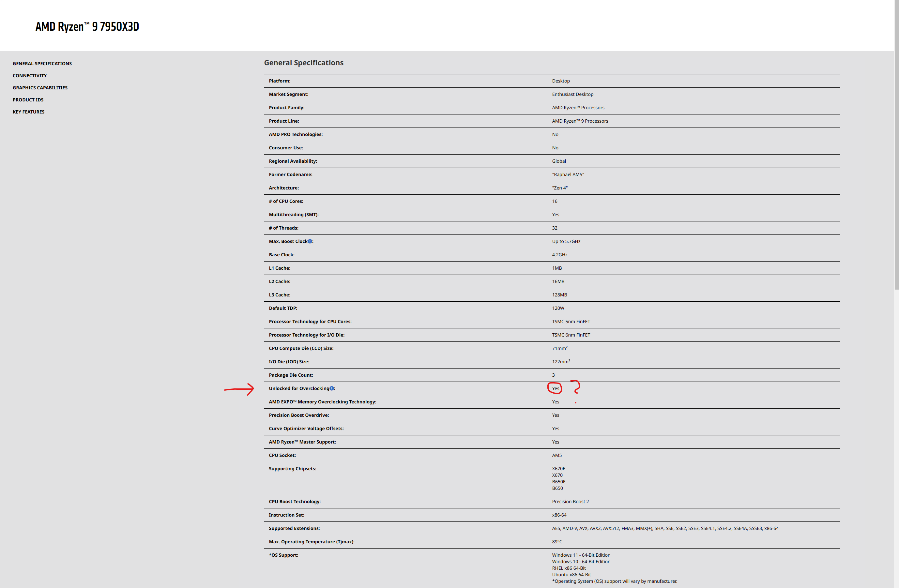Click the AM5 CPU socket value
Screen dimensions: 899x588
pos(557,456)
